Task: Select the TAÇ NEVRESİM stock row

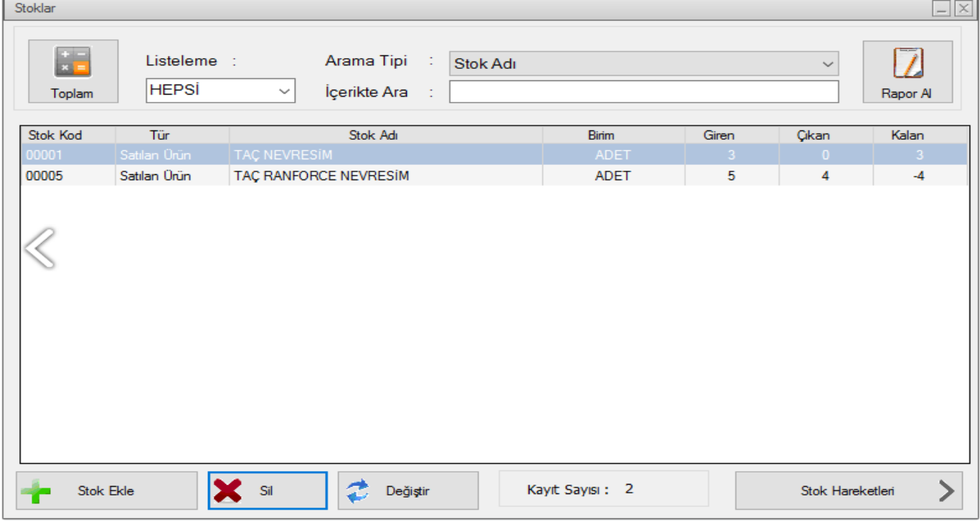Action: click(x=283, y=155)
